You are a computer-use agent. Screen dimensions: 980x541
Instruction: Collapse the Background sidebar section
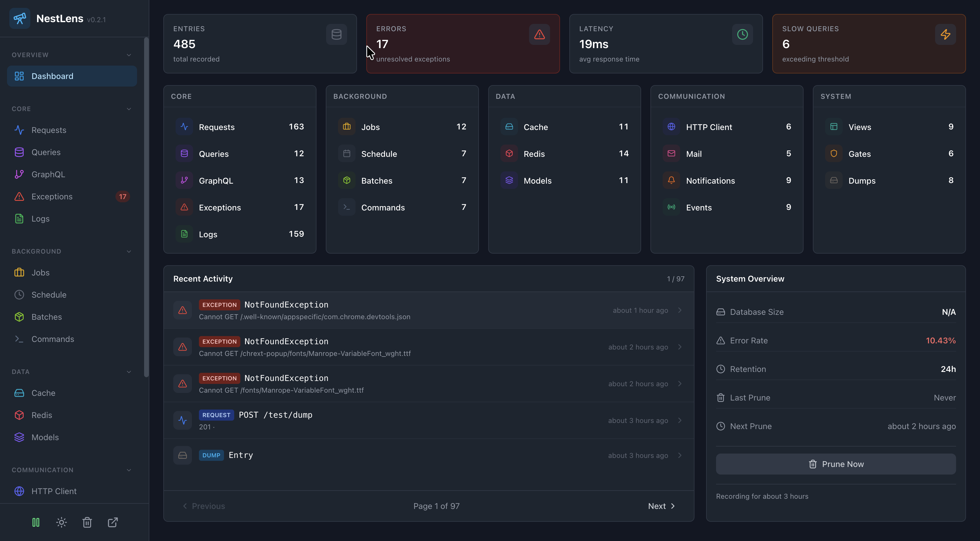click(x=129, y=251)
